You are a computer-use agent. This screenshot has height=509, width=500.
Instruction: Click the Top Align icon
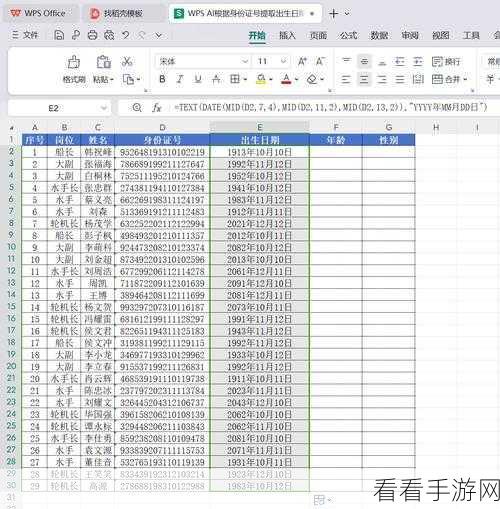pos(347,61)
